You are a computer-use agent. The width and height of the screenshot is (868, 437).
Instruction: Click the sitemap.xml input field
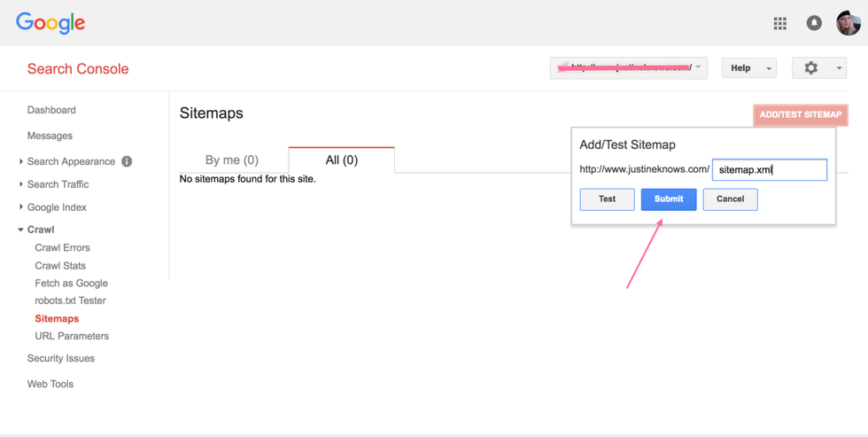770,170
